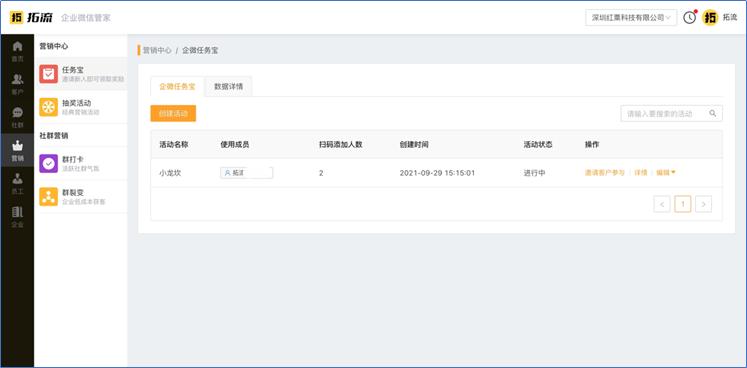This screenshot has height=368, width=747.
Task: Select page 1 in pagination
Action: click(683, 204)
